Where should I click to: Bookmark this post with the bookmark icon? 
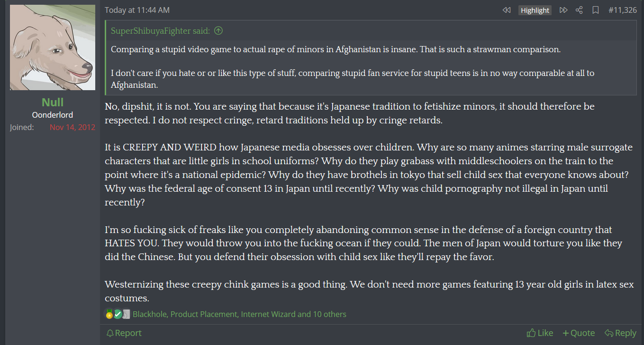point(596,10)
